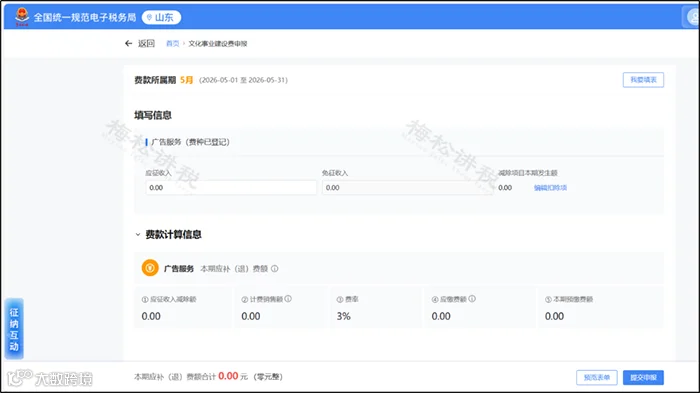Click the 征纳互动 side widget
The height and width of the screenshot is (393, 700).
click(x=14, y=329)
